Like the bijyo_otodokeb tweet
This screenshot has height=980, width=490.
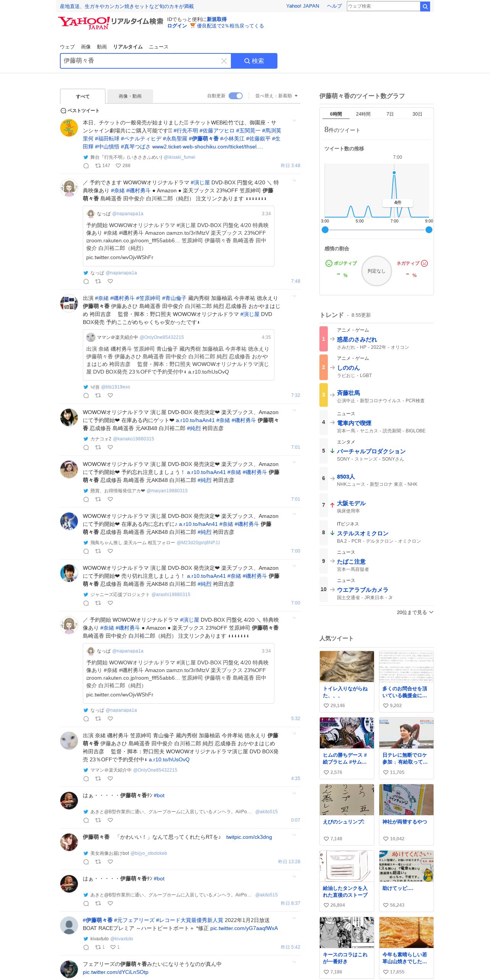point(110,862)
